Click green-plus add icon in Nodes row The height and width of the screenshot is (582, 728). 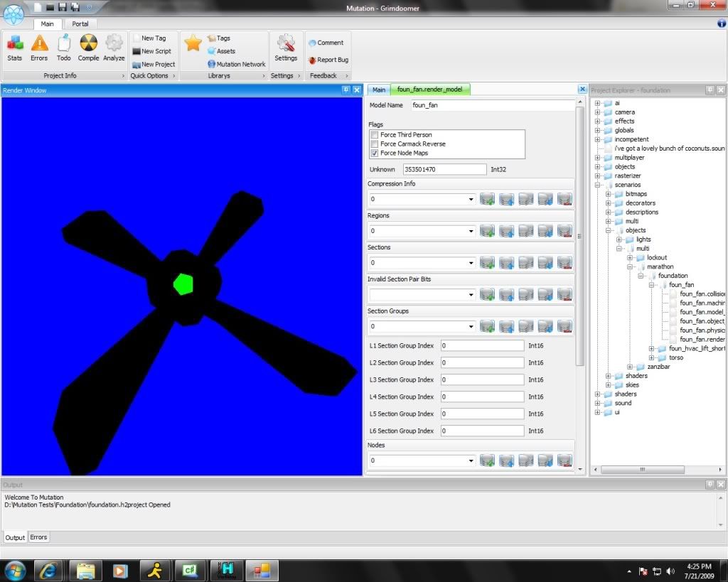(487, 460)
